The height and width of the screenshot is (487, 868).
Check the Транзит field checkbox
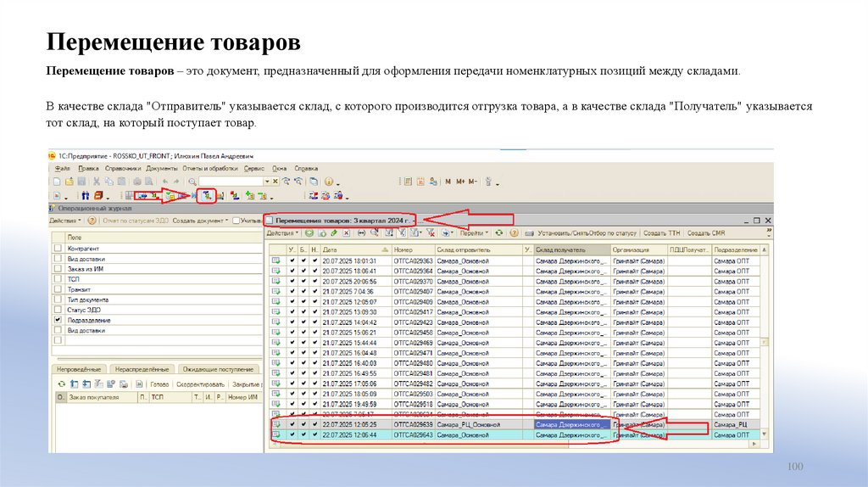(58, 289)
